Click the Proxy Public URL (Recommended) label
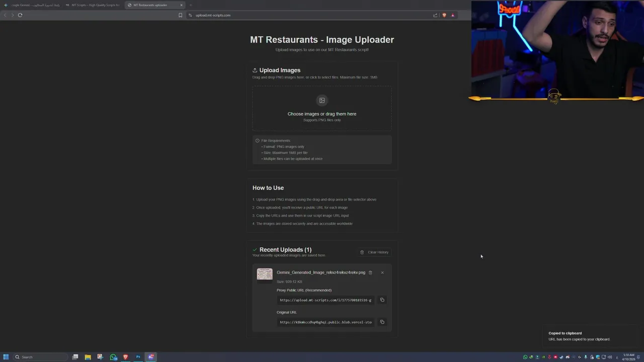This screenshot has width=644, height=362. [x=304, y=290]
